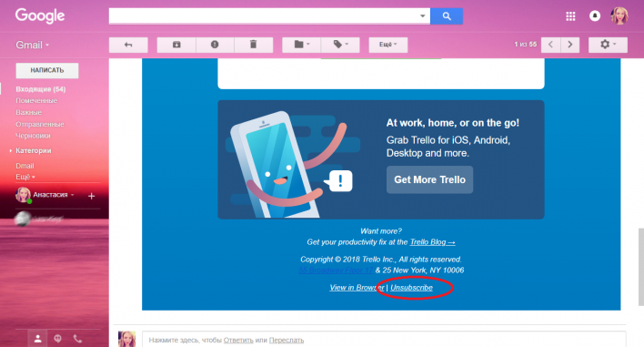Open the Входящие (54) folder
This screenshot has height=347, width=644.
pos(41,89)
